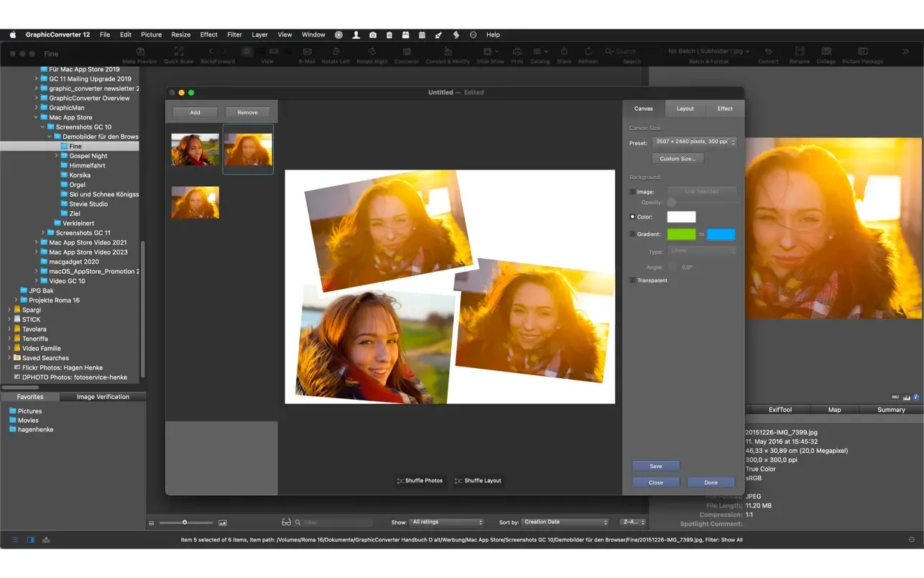
Task: Click the Rotate Left toolbar icon
Action: (336, 52)
